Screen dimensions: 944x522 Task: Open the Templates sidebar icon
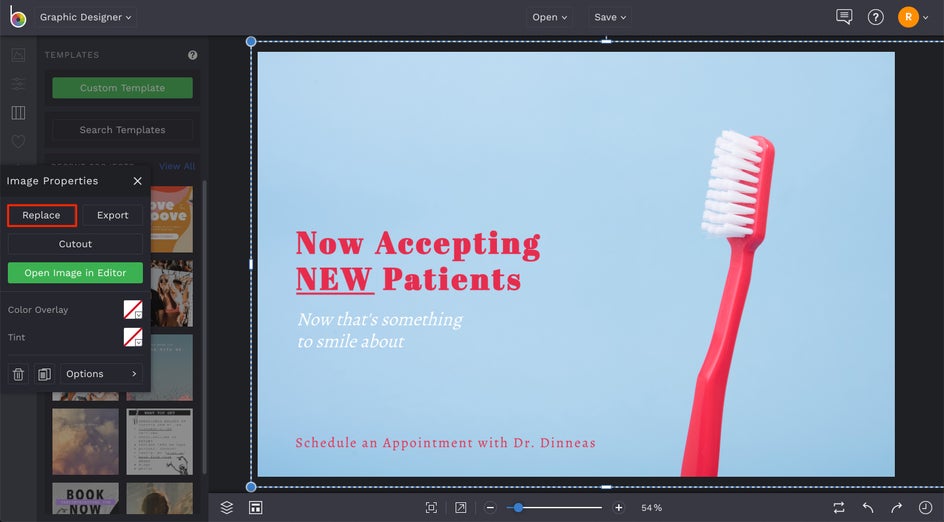(18, 113)
